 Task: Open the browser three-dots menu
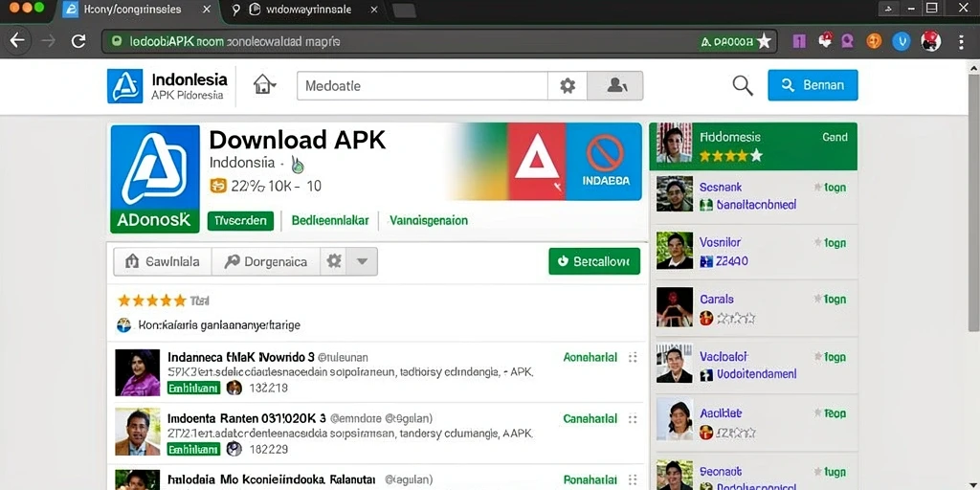click(961, 41)
